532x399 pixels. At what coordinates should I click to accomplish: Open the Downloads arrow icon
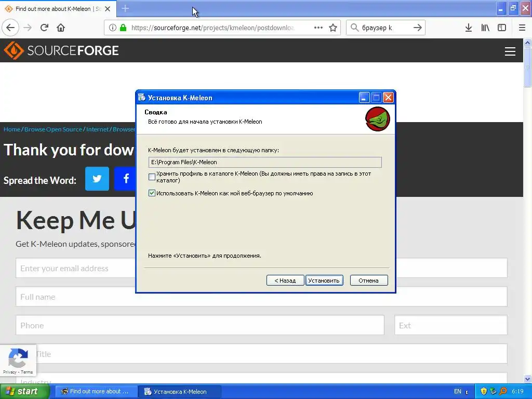pyautogui.click(x=469, y=28)
